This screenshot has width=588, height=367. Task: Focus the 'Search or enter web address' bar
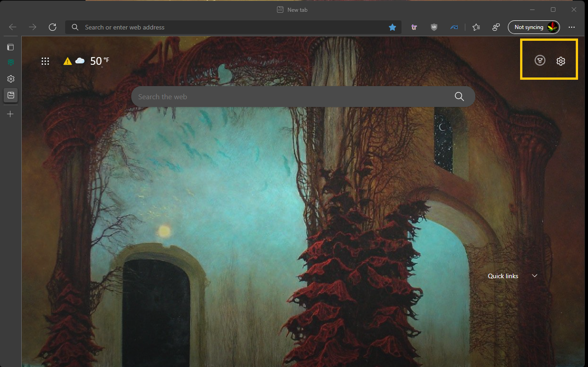pyautogui.click(x=233, y=27)
